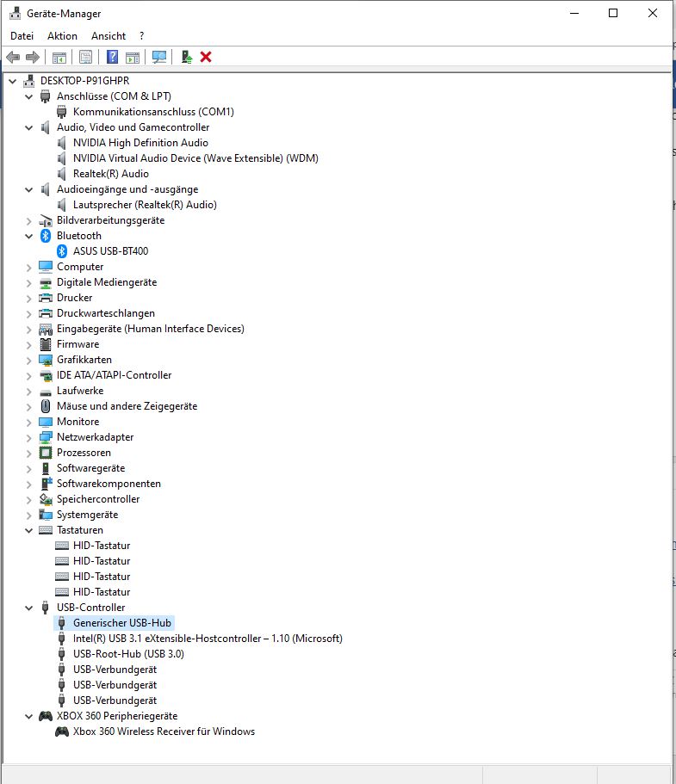Collapse the USB-Controller category chevron
Screen dimensions: 676x784
(x=29, y=608)
